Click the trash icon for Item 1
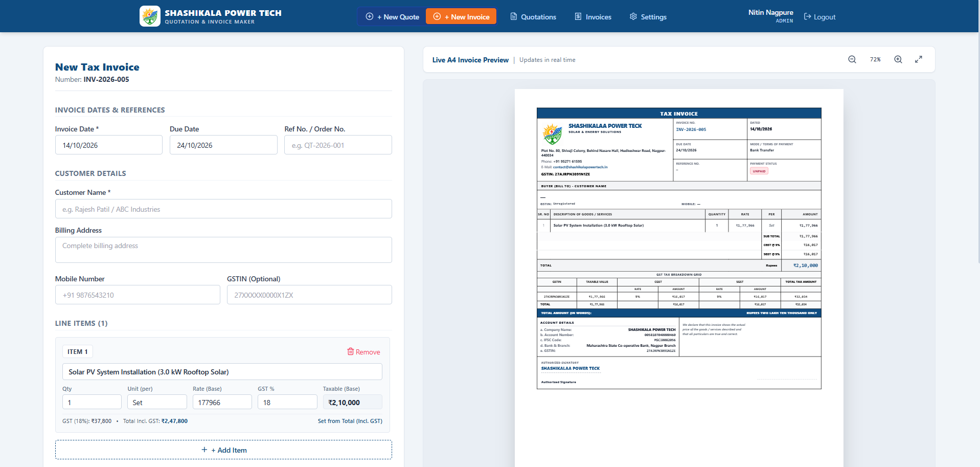980x467 pixels. [351, 351]
